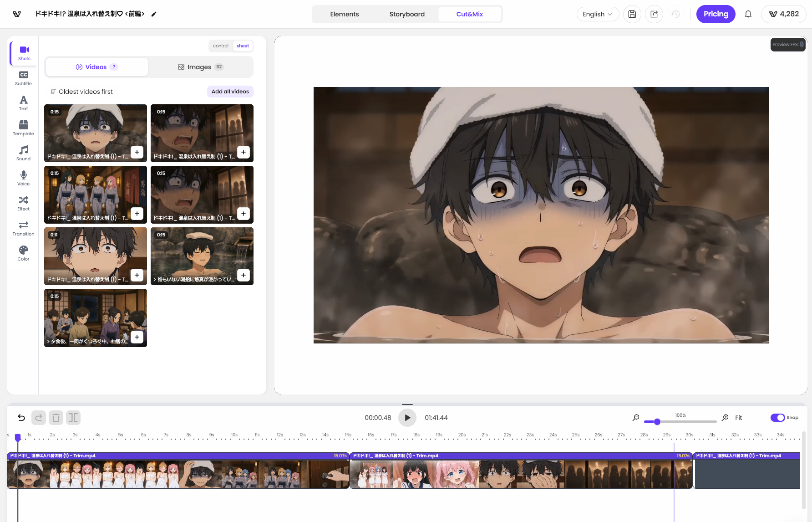Click the 20s mark on timeline ruler
812x522 pixels.
462,435
